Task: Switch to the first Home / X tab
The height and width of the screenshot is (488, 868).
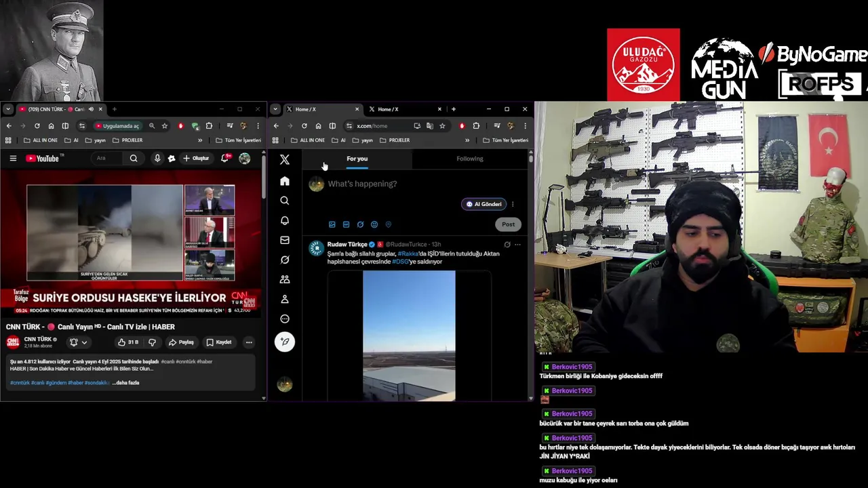Action: click(x=323, y=109)
